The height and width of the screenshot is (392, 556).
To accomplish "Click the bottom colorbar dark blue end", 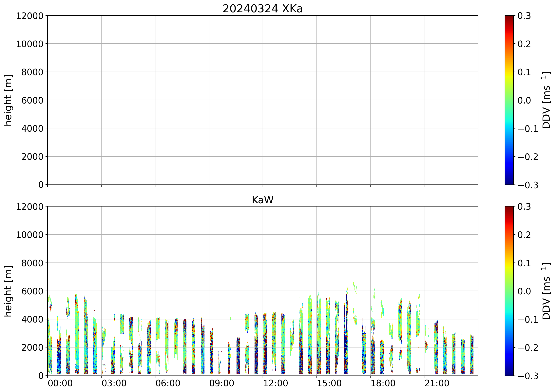I will [x=509, y=373].
